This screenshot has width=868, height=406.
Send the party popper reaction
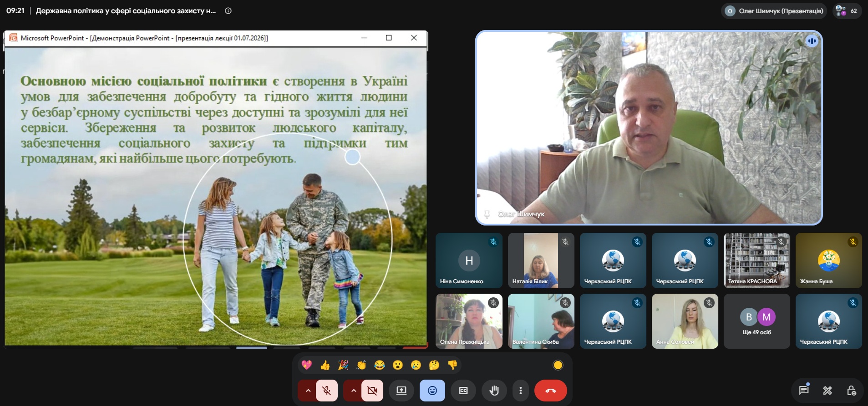pos(343,365)
